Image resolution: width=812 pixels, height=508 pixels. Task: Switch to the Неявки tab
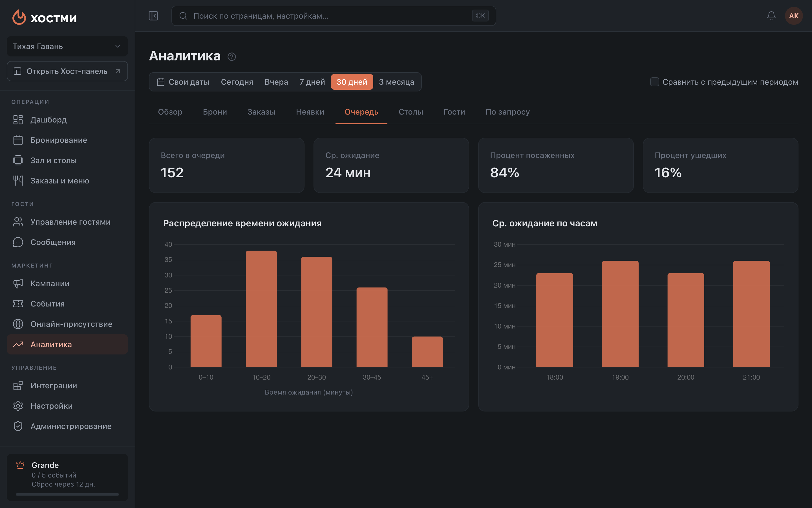pyautogui.click(x=310, y=112)
